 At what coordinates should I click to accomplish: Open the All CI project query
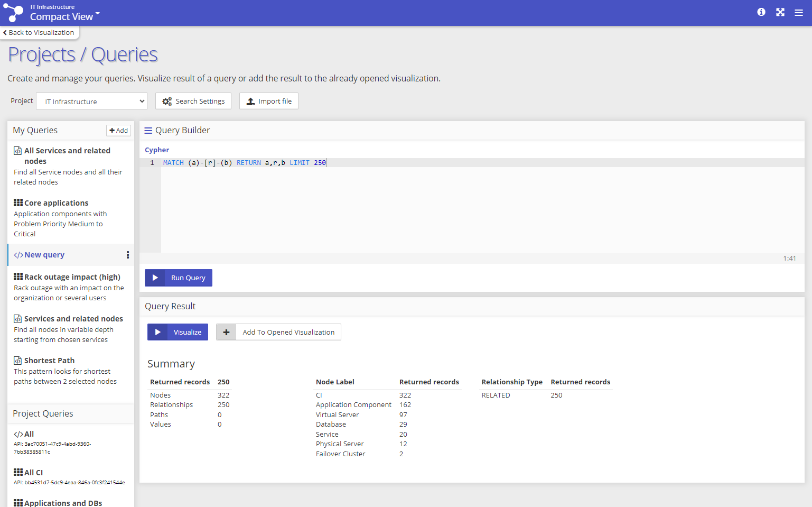pyautogui.click(x=33, y=473)
